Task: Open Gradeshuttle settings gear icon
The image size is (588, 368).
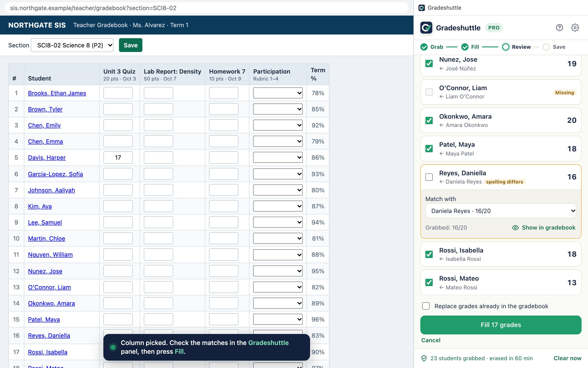Action: [575, 28]
